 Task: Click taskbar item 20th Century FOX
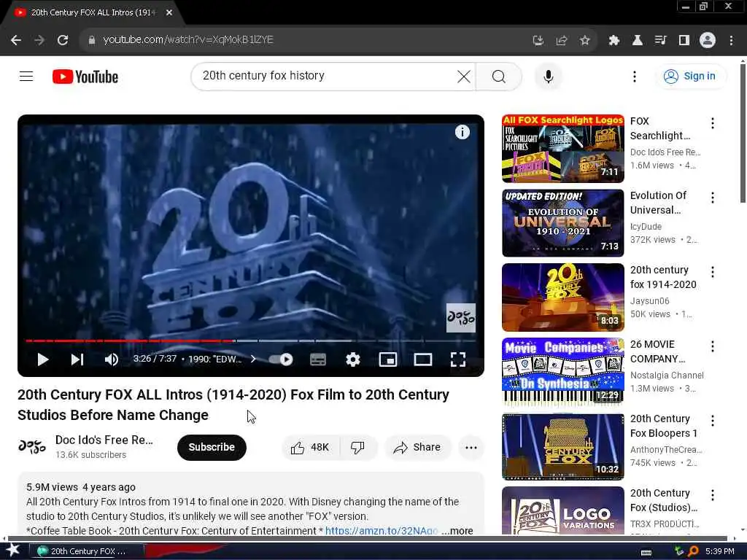tap(86, 551)
